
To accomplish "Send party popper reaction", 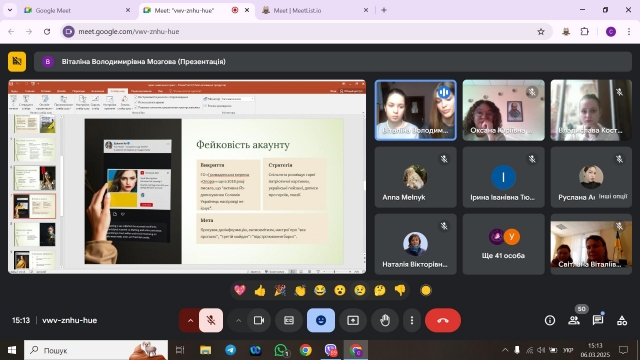I will click(x=280, y=290).
